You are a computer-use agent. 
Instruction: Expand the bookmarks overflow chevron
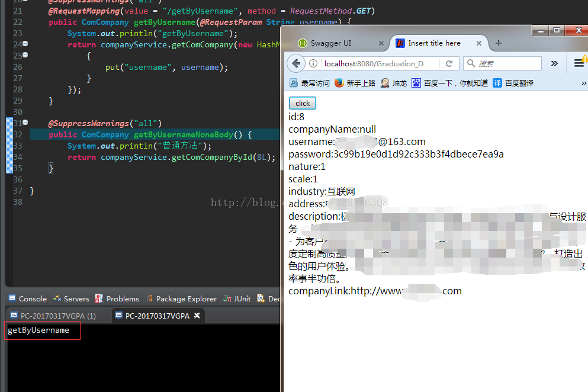click(583, 82)
